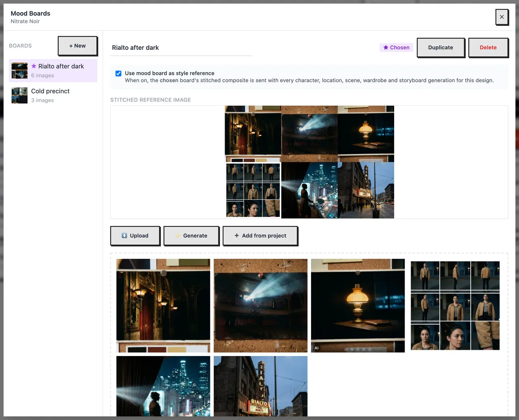This screenshot has width=519, height=420.
Task: Create a new board with + New
Action: [x=77, y=46]
